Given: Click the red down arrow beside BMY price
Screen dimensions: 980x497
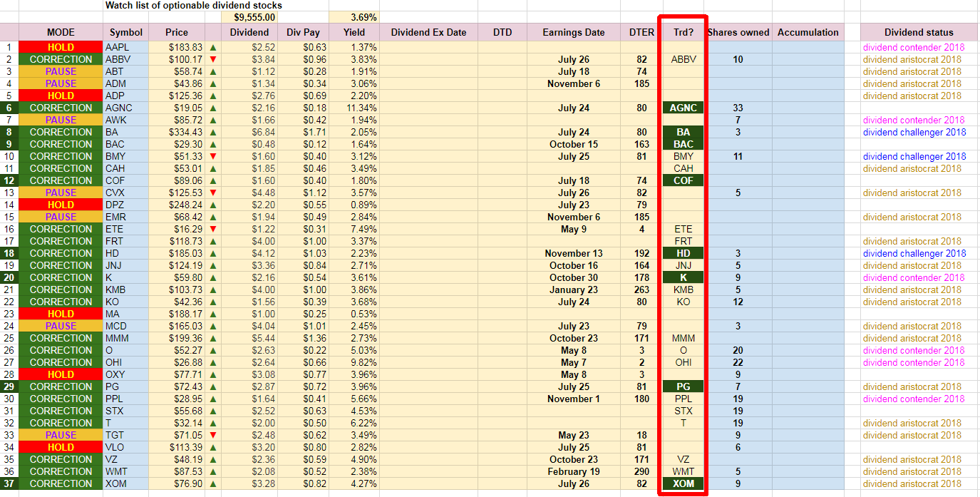Looking at the screenshot, I should pyautogui.click(x=212, y=156).
